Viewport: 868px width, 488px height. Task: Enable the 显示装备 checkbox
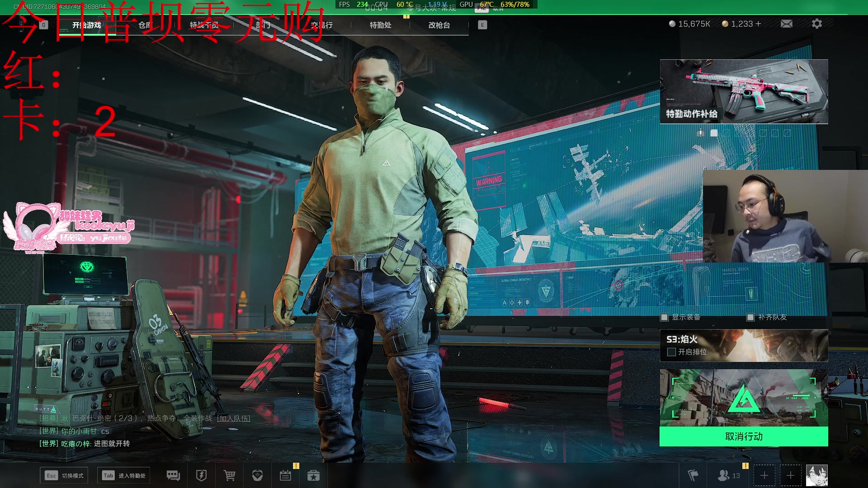664,317
